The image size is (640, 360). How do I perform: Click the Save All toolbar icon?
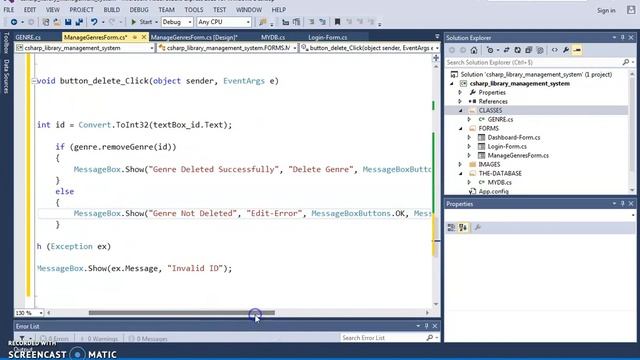(79, 22)
